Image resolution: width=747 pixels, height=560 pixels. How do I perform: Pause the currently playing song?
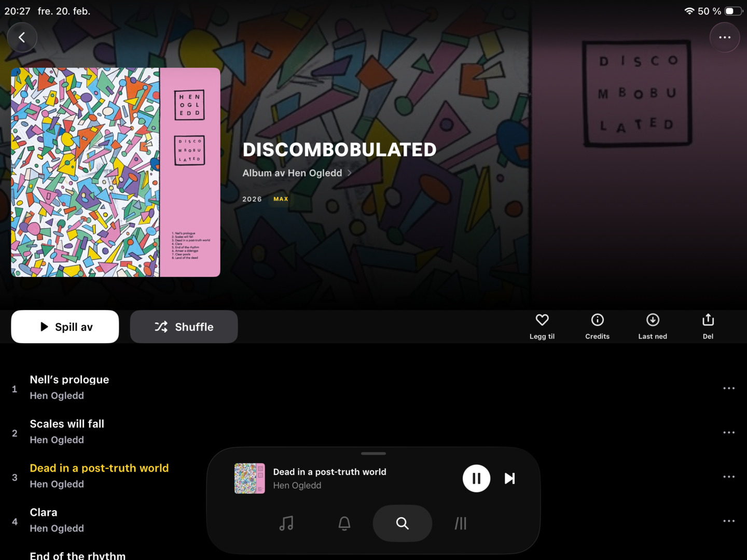476,478
